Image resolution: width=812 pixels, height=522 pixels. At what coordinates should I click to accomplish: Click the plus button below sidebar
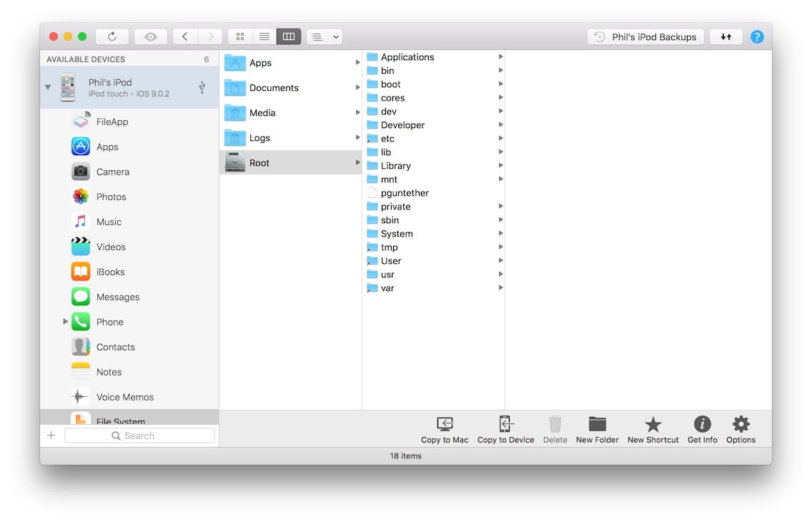point(51,435)
